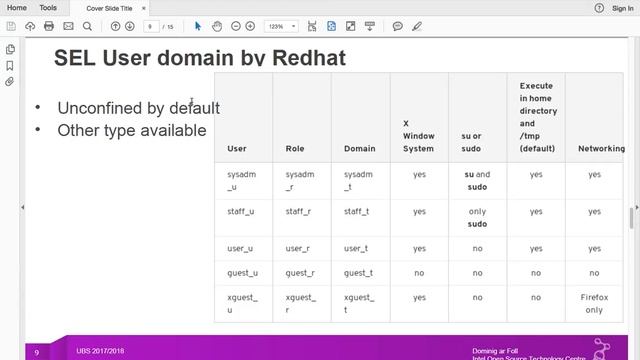This screenshot has height=360, width=640.
Task: Send file by email envelope icon
Action: pyautogui.click(x=68, y=27)
